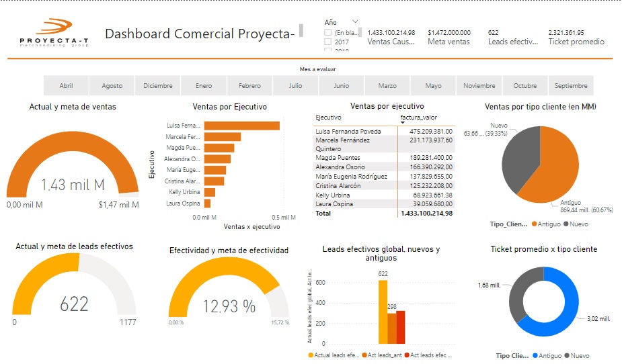The height and width of the screenshot is (364, 622).
Task: Filter by Septiembre month
Action: pyautogui.click(x=571, y=85)
